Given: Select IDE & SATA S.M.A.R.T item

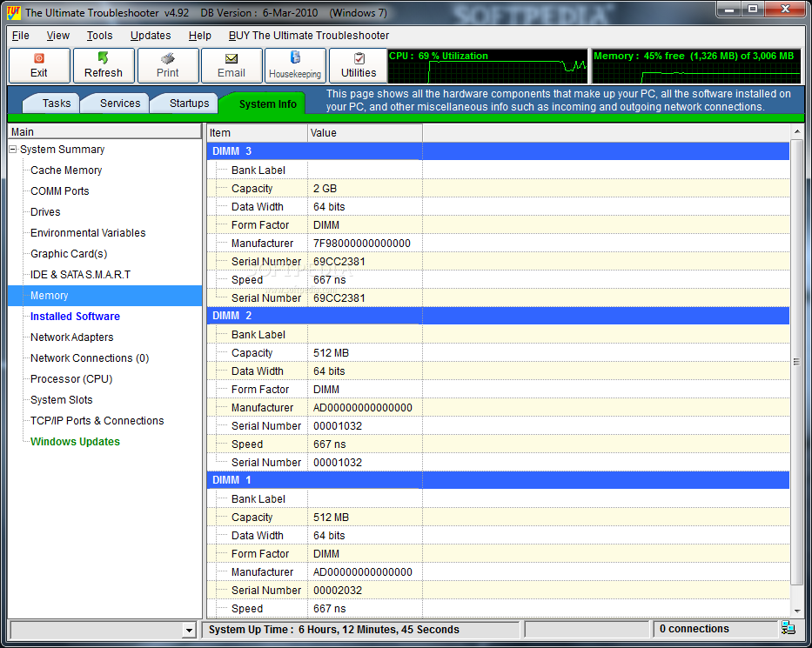Looking at the screenshot, I should coord(80,274).
